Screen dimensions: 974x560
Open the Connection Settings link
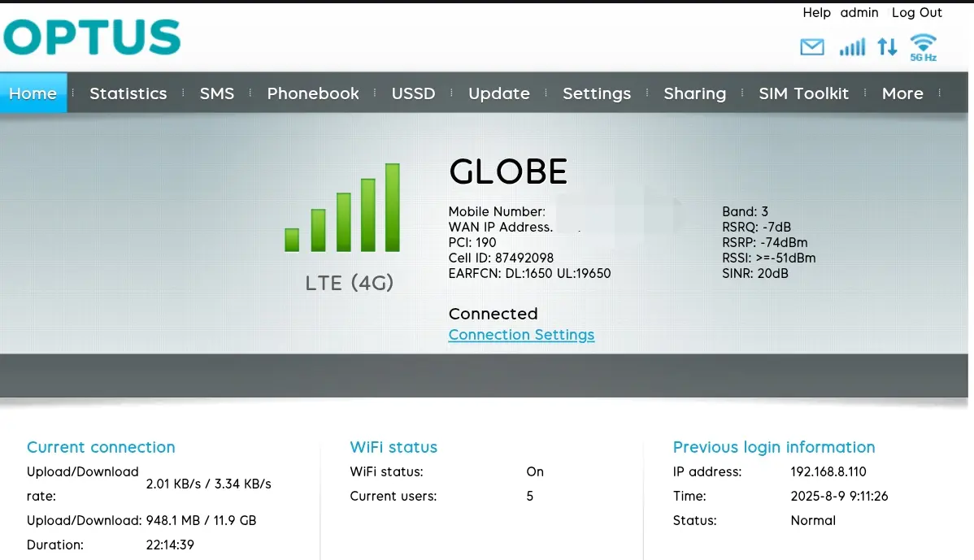point(521,335)
